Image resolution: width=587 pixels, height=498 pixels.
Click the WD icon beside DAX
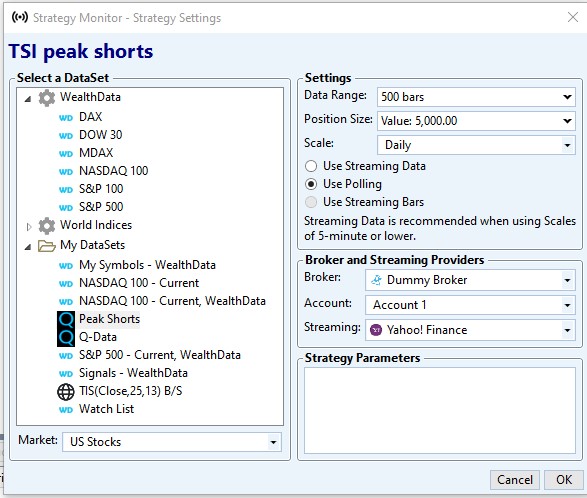(x=66, y=118)
